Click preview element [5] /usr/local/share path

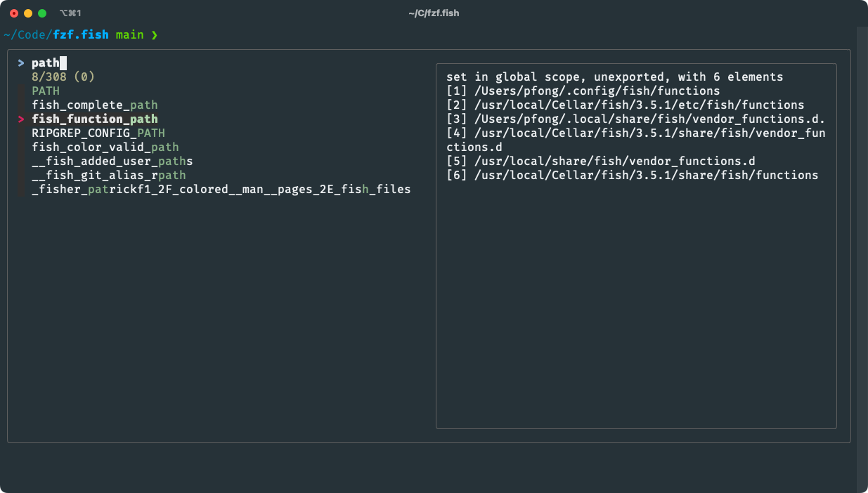pyautogui.click(x=601, y=162)
